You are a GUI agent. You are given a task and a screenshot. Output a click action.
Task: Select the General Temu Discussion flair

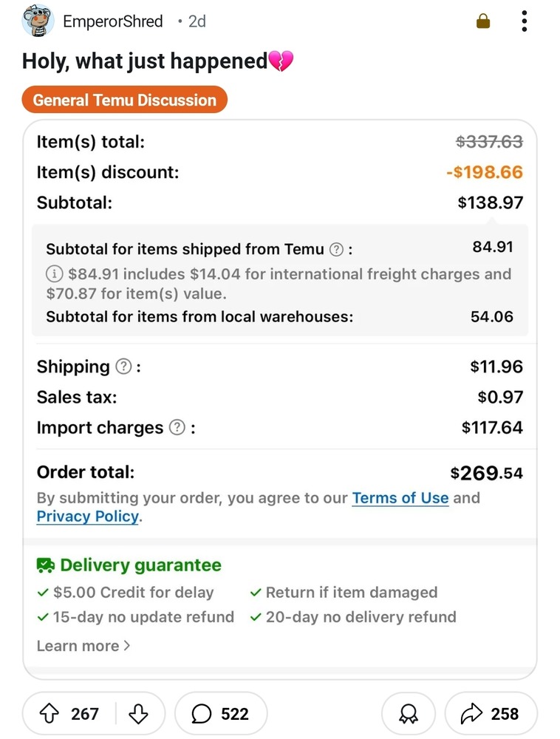click(x=124, y=100)
